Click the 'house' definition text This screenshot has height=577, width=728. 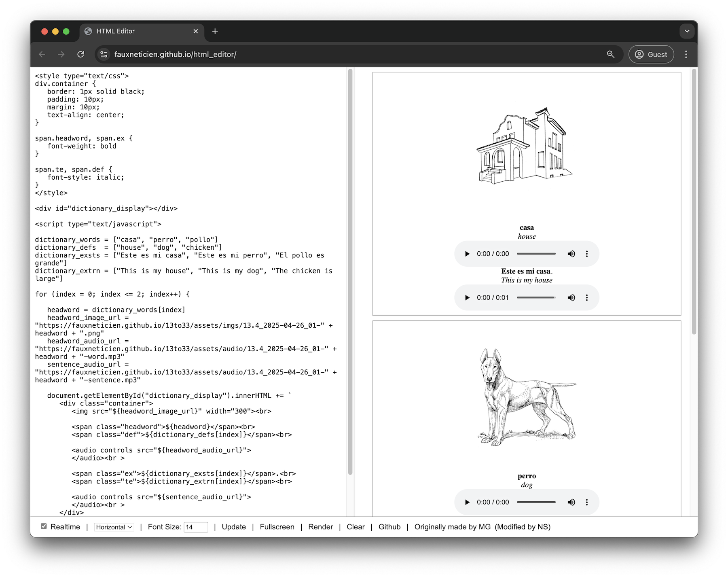(527, 236)
